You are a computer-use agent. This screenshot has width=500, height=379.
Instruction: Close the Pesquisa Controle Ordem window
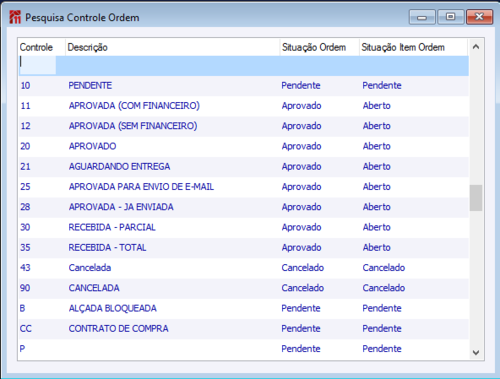click(479, 17)
